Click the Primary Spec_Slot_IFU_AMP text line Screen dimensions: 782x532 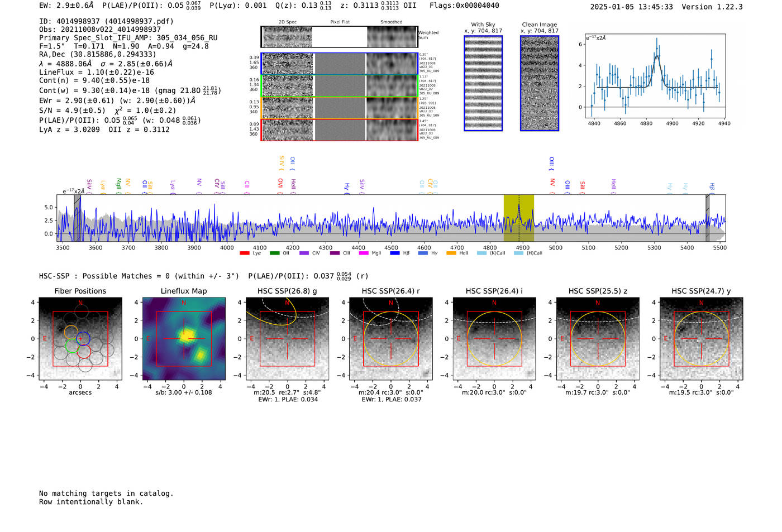tap(128, 38)
